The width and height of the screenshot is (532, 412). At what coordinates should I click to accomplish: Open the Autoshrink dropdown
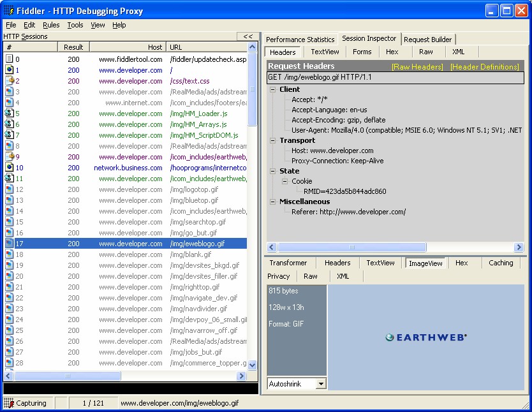pos(321,384)
